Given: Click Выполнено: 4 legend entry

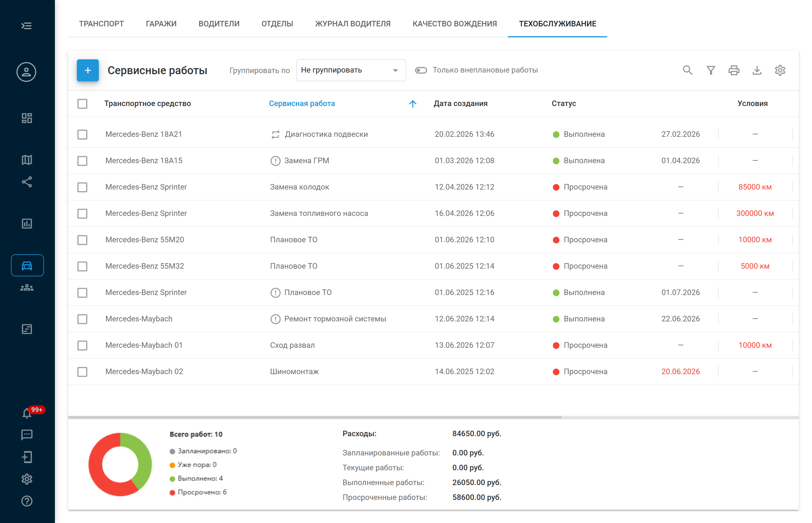Looking at the screenshot, I should pyautogui.click(x=196, y=479).
